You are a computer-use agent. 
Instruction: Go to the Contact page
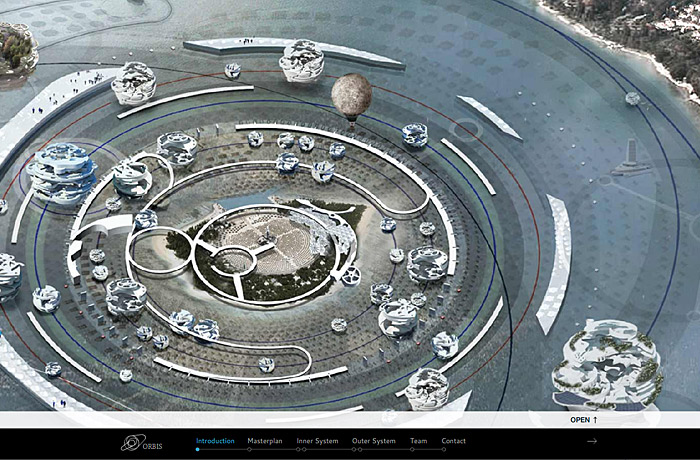453,441
